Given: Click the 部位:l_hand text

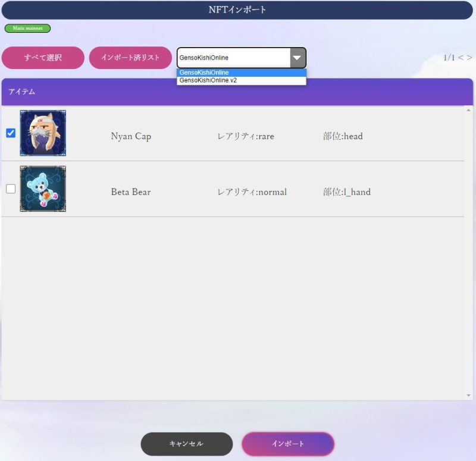Looking at the screenshot, I should [x=347, y=192].
